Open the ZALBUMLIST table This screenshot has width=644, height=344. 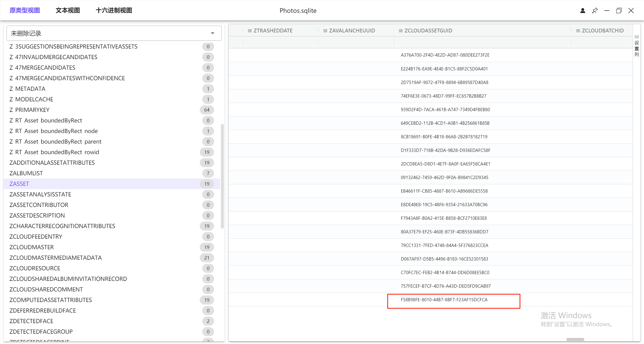click(26, 173)
